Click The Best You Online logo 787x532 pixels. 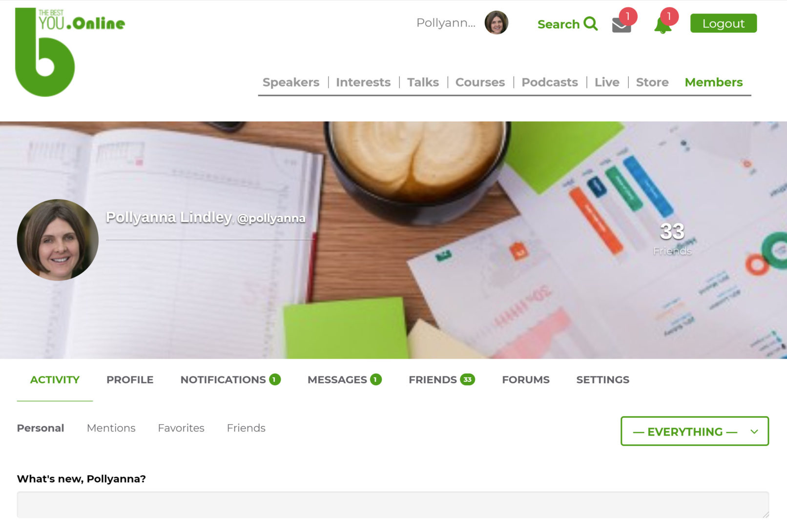click(70, 52)
